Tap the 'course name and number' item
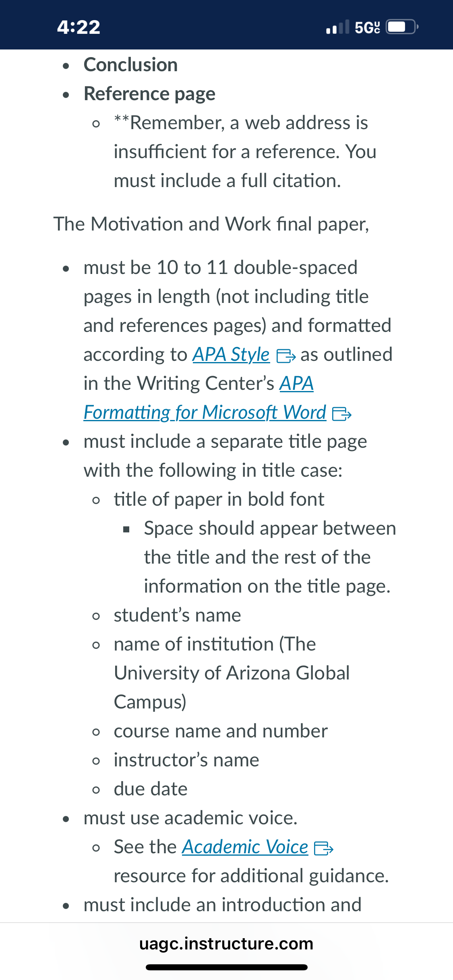Viewport: 453px width, 980px height. 221,731
